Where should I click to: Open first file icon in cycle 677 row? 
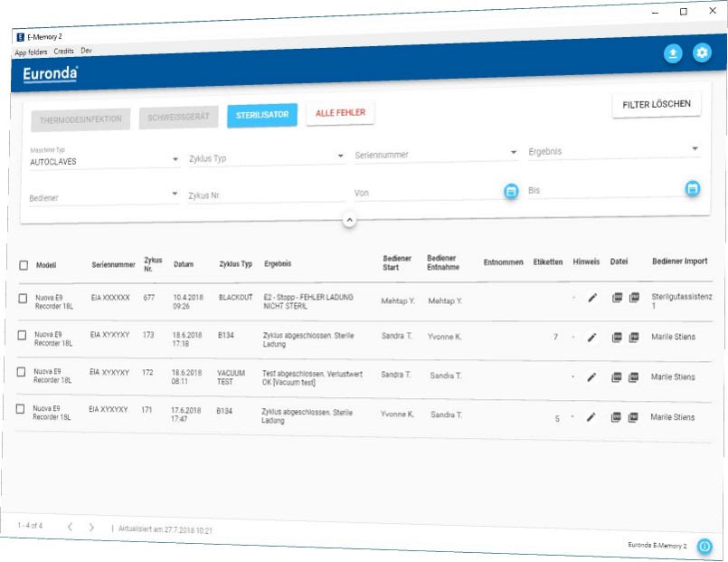[617, 298]
